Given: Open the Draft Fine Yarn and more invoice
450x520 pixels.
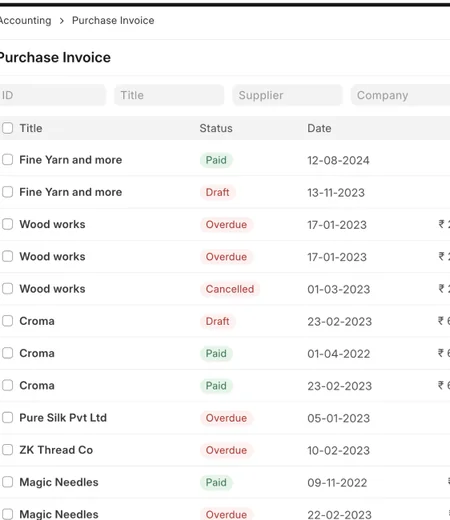Looking at the screenshot, I should (71, 192).
